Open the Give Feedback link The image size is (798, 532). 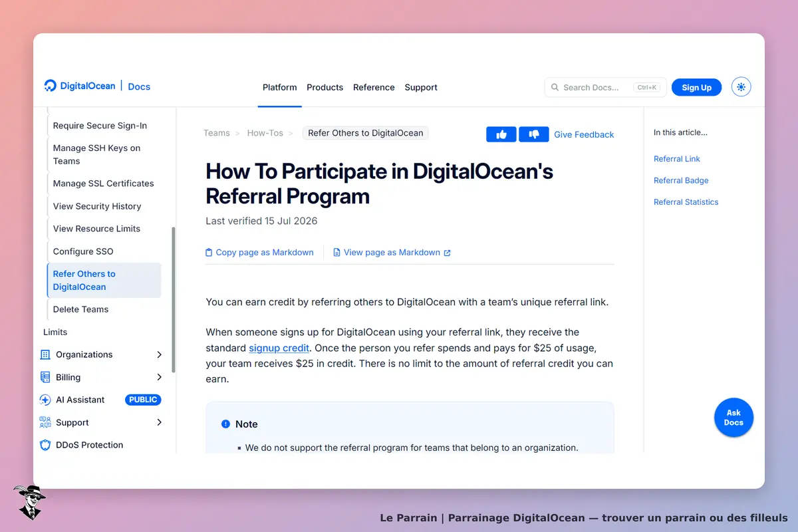(584, 134)
